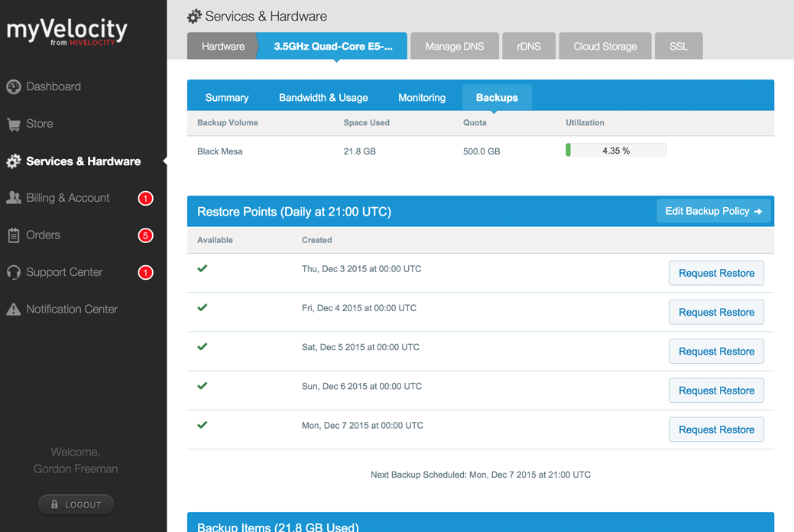This screenshot has width=794, height=532.
Task: Click the Available column header
Action: pos(216,240)
